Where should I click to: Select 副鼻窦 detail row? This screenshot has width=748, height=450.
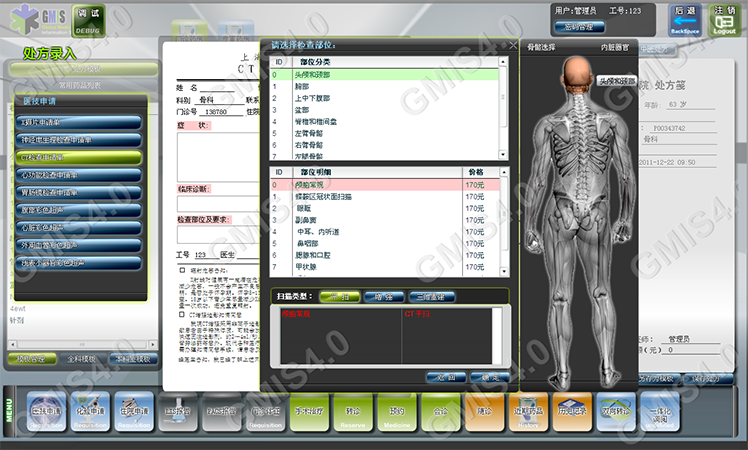[385, 220]
